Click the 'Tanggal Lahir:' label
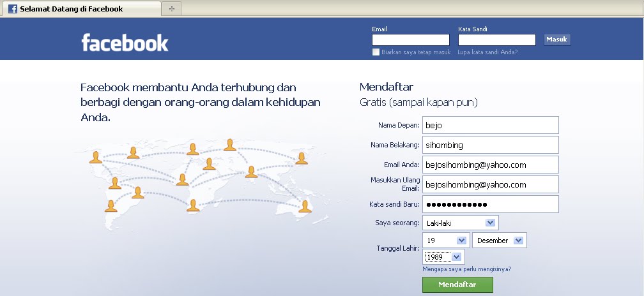The width and height of the screenshot is (644, 296). click(x=398, y=248)
